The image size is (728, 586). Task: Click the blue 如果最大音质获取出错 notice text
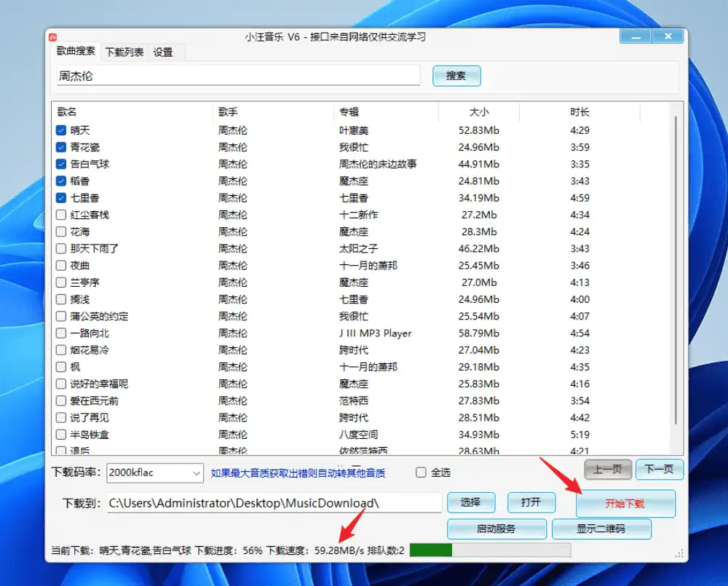click(298, 473)
